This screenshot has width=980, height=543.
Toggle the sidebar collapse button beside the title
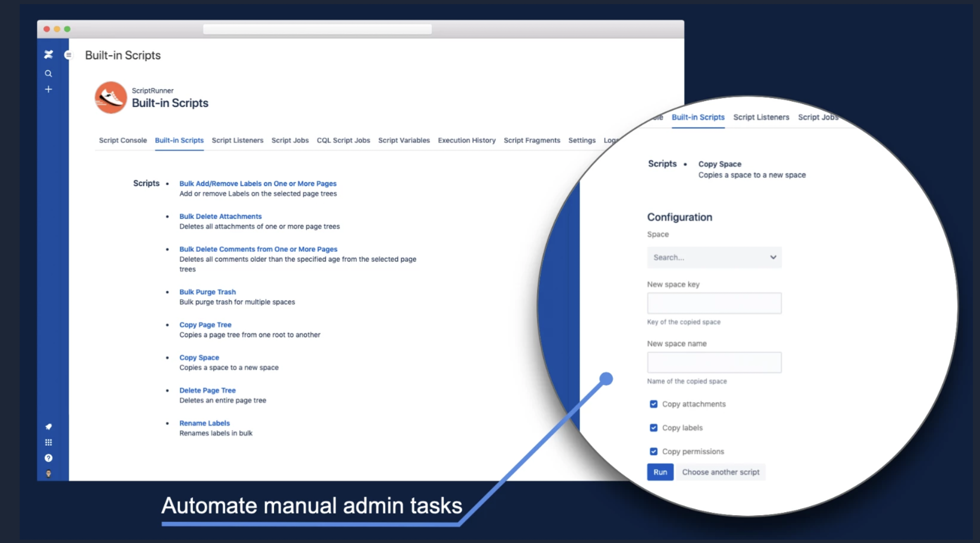pos(68,55)
